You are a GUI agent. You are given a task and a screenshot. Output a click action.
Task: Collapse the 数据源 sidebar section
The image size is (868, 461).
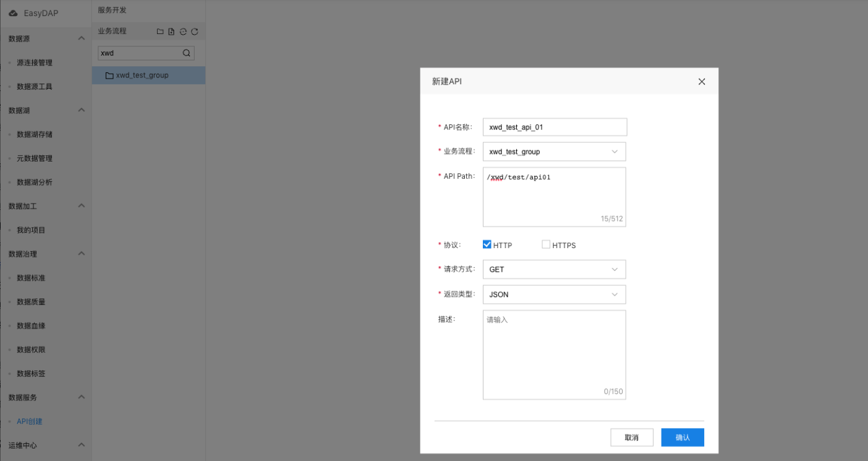click(81, 38)
